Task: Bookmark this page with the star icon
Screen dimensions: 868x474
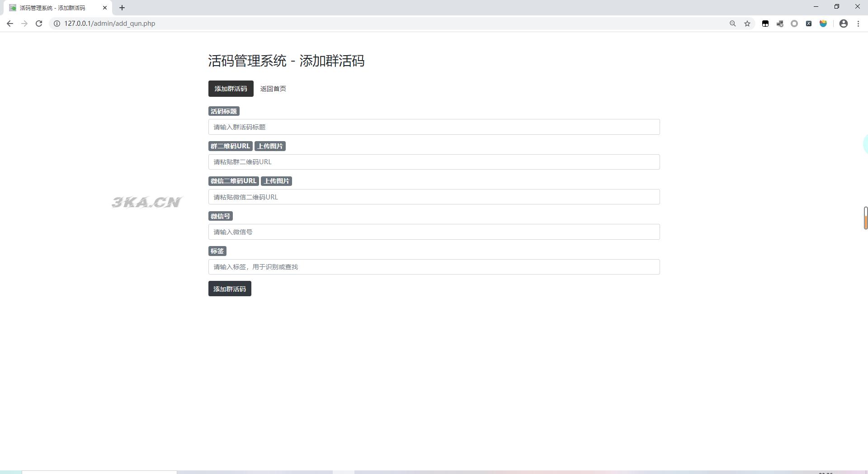Action: click(747, 24)
